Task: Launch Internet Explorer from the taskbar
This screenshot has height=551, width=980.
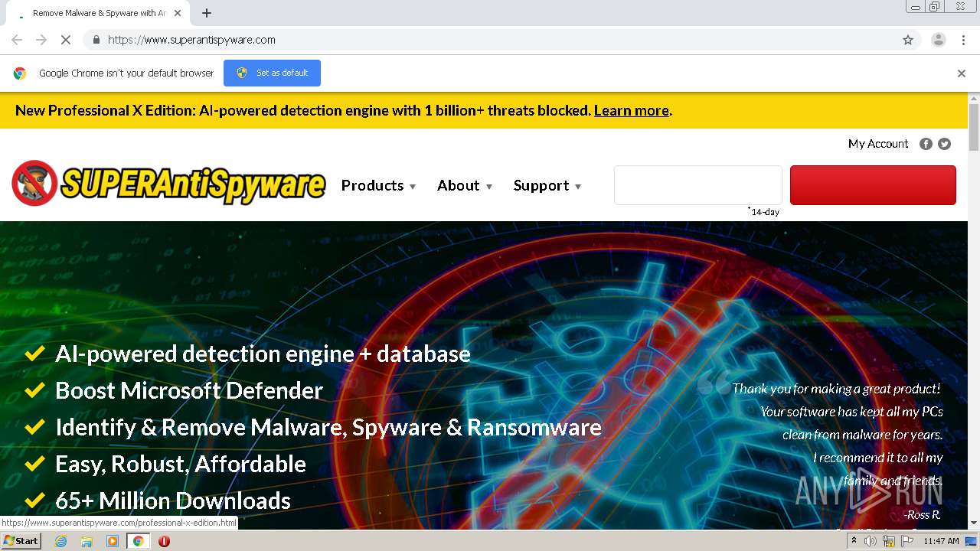Action: 61,541
